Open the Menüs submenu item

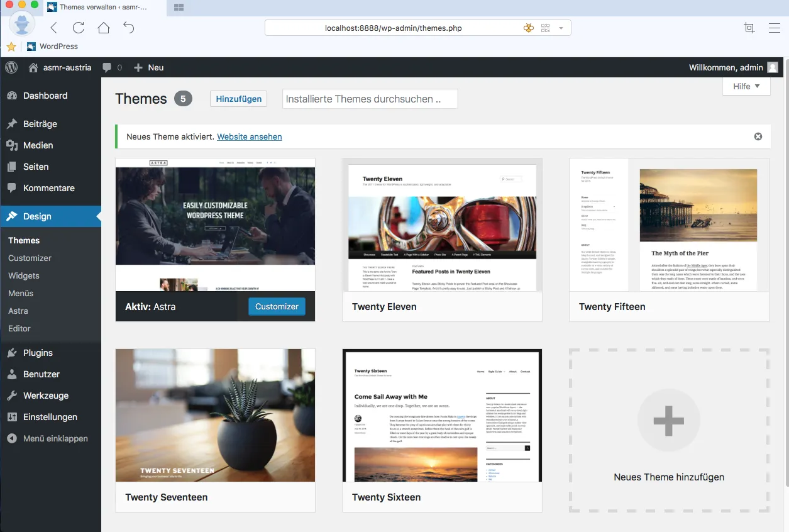pyautogui.click(x=21, y=293)
